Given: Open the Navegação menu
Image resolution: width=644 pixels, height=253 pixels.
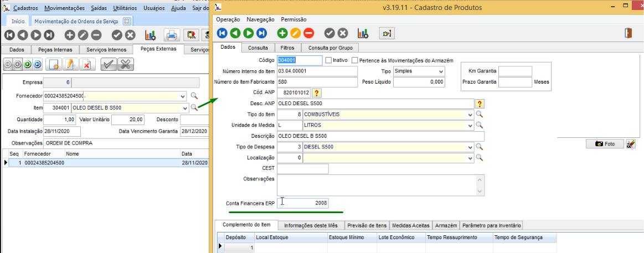Looking at the screenshot, I should [x=260, y=19].
